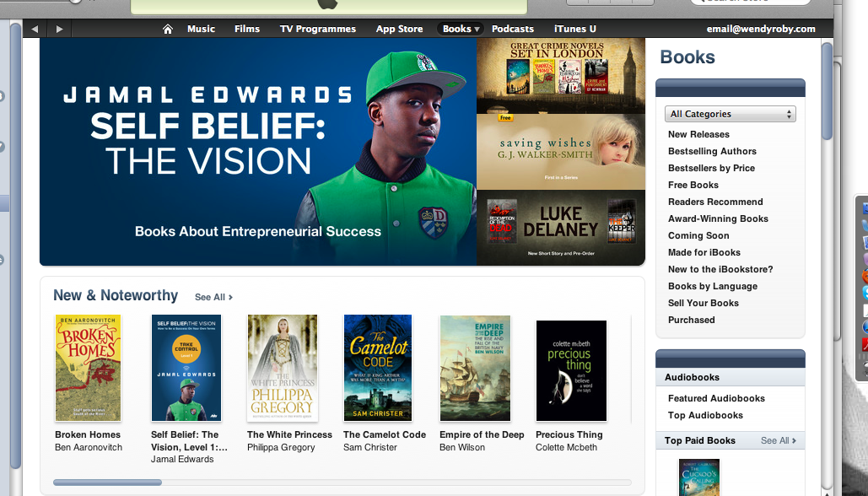Click author name Jamal Edwards under book
The height and width of the screenshot is (496, 868).
tap(182, 460)
